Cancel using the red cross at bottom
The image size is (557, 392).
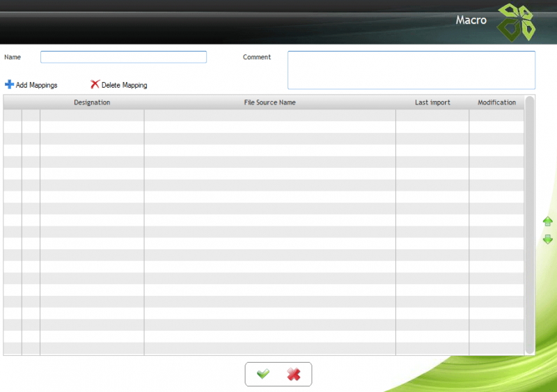pyautogui.click(x=294, y=375)
